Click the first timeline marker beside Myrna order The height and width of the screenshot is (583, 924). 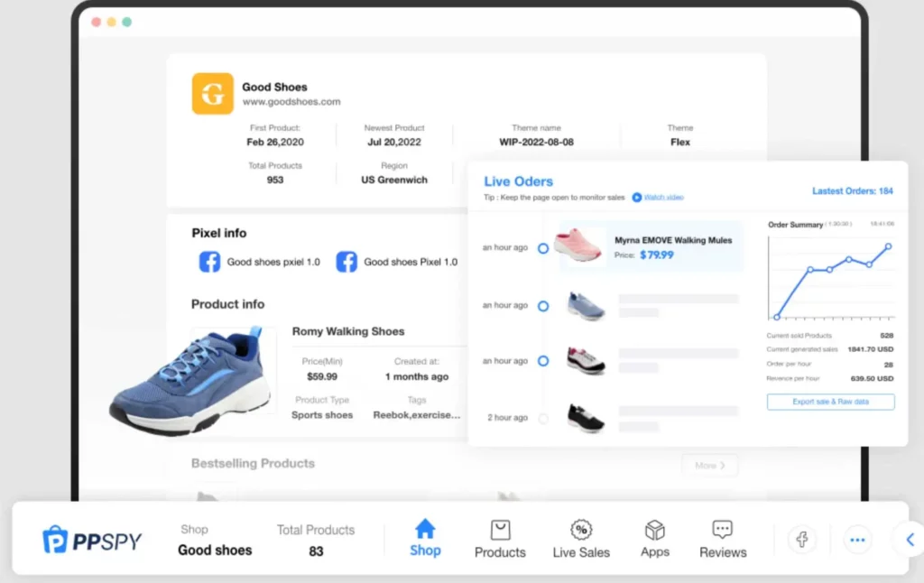pyautogui.click(x=542, y=248)
